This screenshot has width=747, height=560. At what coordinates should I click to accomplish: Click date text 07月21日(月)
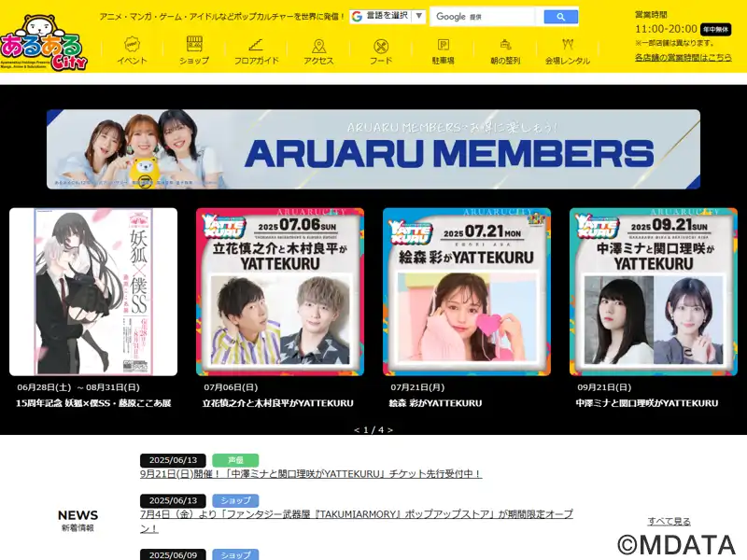click(417, 387)
